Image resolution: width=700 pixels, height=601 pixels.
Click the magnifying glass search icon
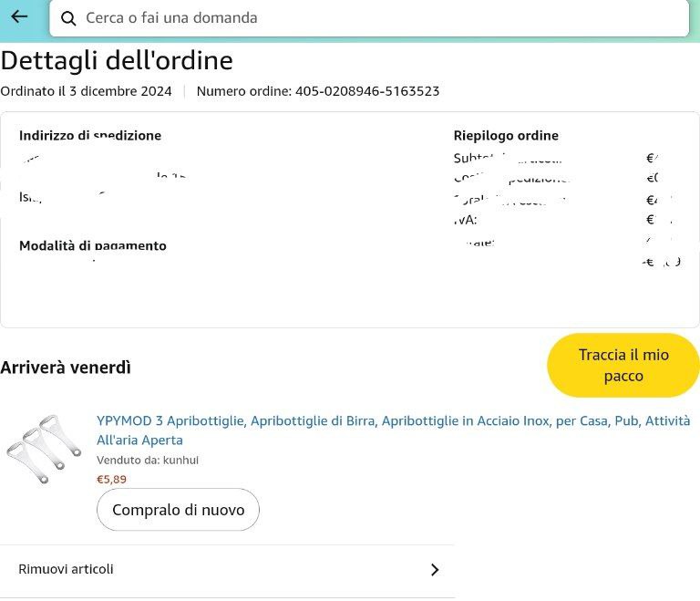(68, 18)
